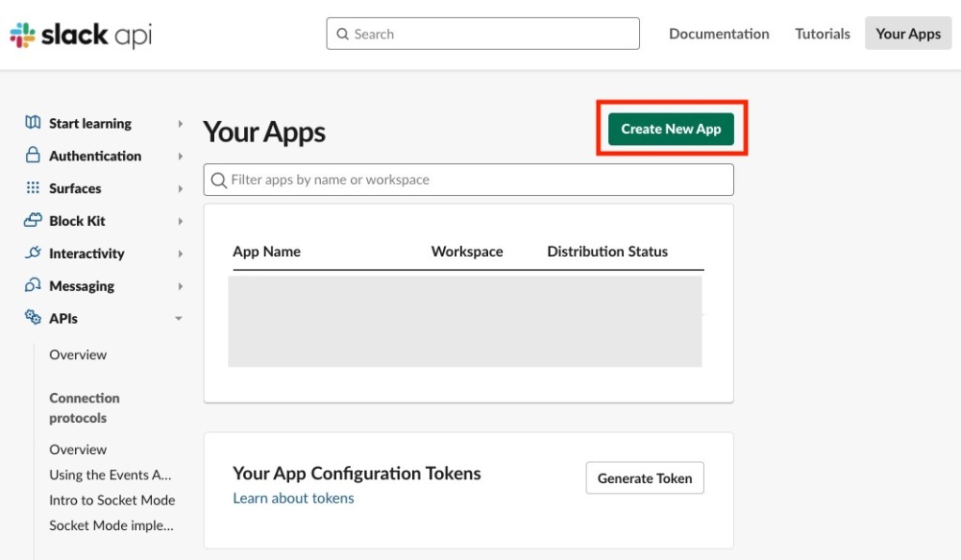Collapse the APIs section arrow
This screenshot has width=961, height=560.
[178, 319]
